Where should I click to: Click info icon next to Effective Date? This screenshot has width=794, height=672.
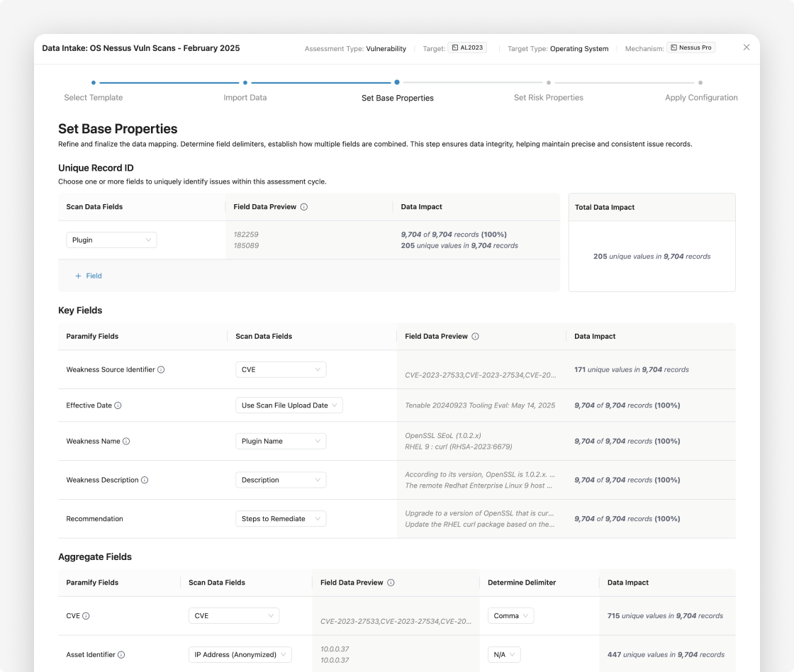(x=118, y=405)
